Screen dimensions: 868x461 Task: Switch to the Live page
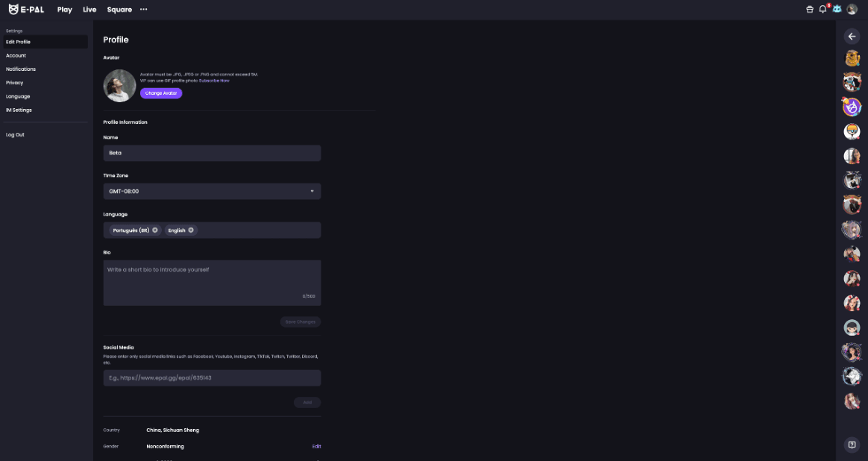pyautogui.click(x=89, y=10)
